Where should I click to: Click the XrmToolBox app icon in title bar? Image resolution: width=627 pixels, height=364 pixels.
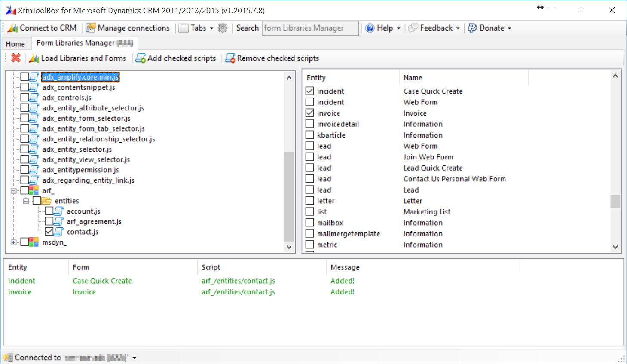point(10,10)
